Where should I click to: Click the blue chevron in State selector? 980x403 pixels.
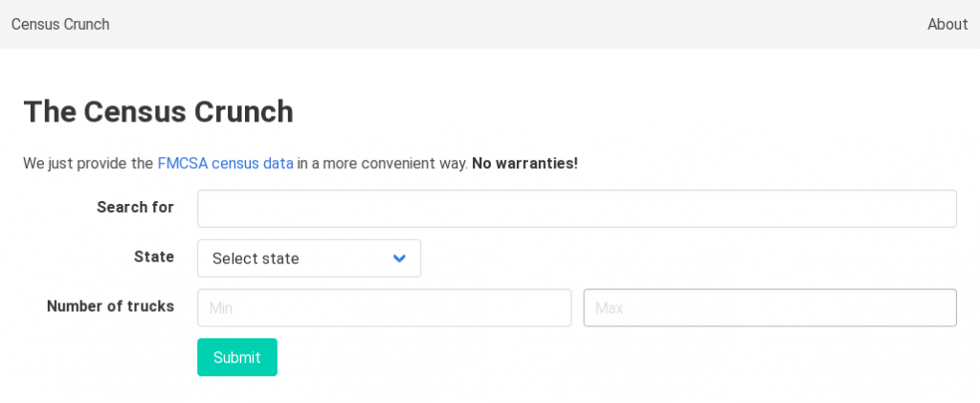point(399,258)
